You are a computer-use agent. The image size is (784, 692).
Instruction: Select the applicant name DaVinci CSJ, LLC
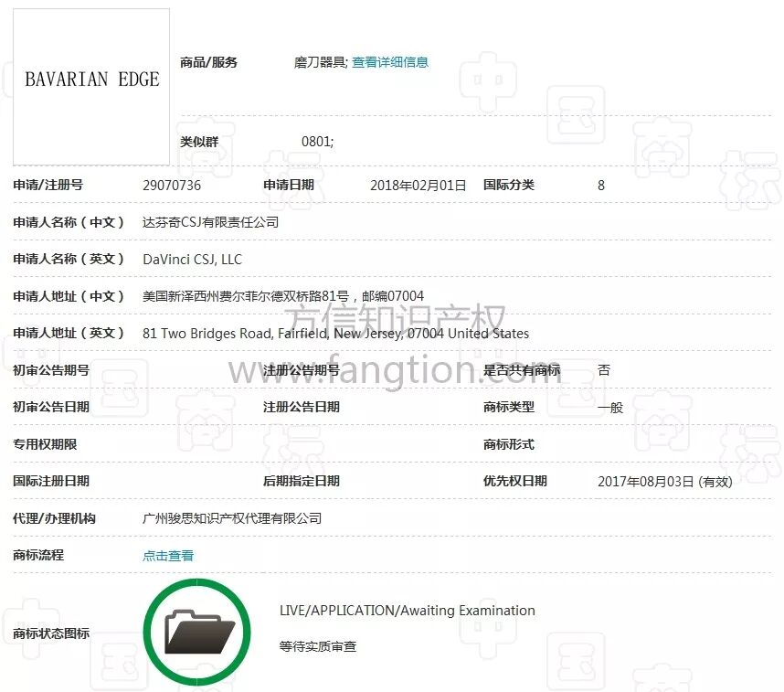tap(192, 260)
